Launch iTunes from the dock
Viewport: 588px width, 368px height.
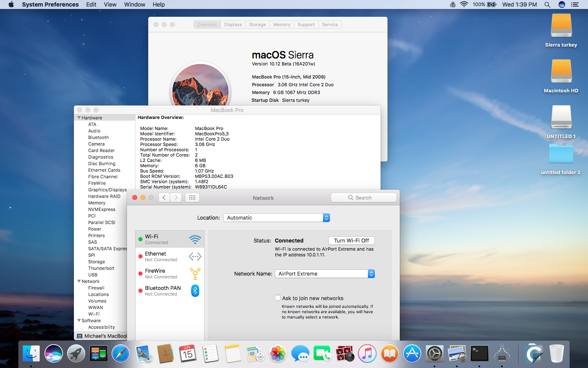point(367,354)
